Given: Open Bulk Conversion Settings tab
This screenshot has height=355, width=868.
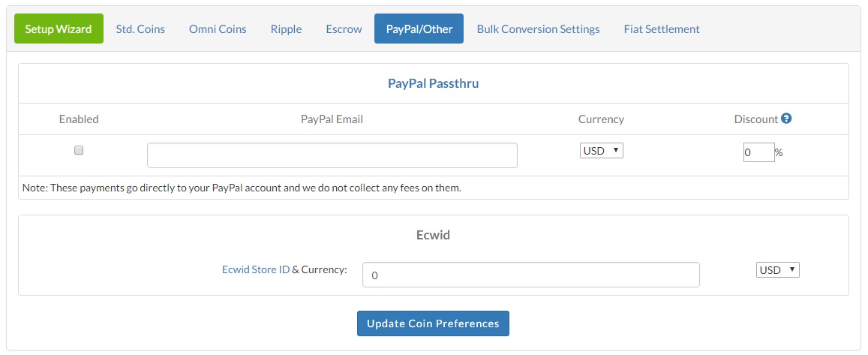Looking at the screenshot, I should [538, 29].
